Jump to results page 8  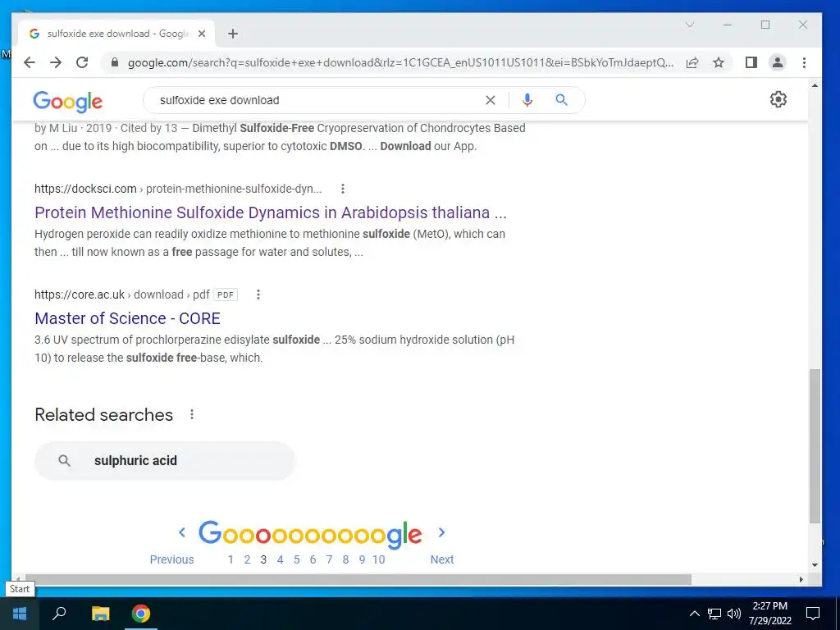[x=345, y=559]
